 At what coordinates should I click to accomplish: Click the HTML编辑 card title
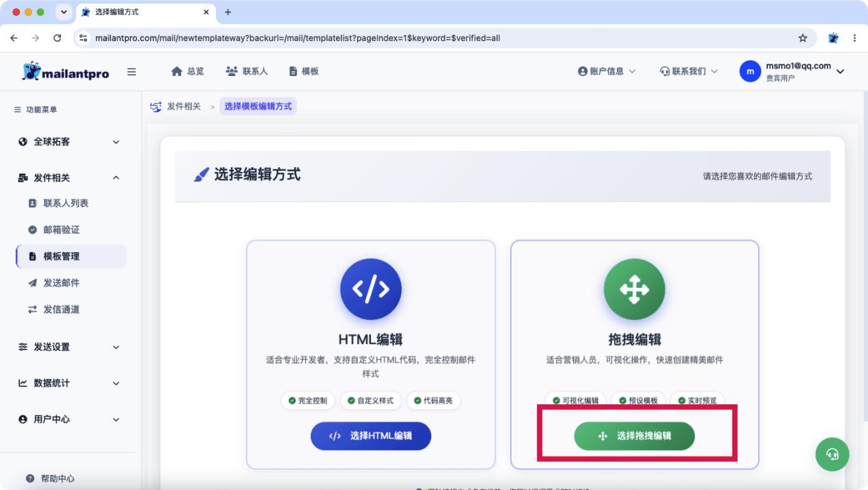click(x=371, y=339)
